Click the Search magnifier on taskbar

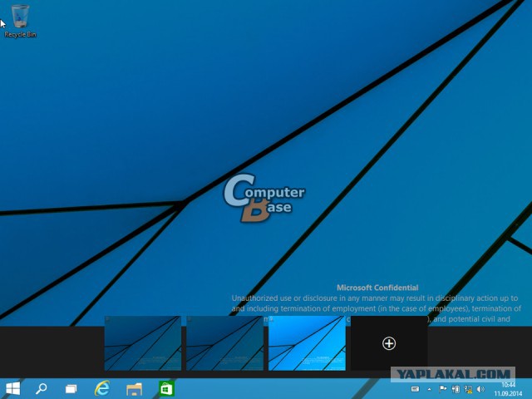(x=42, y=388)
